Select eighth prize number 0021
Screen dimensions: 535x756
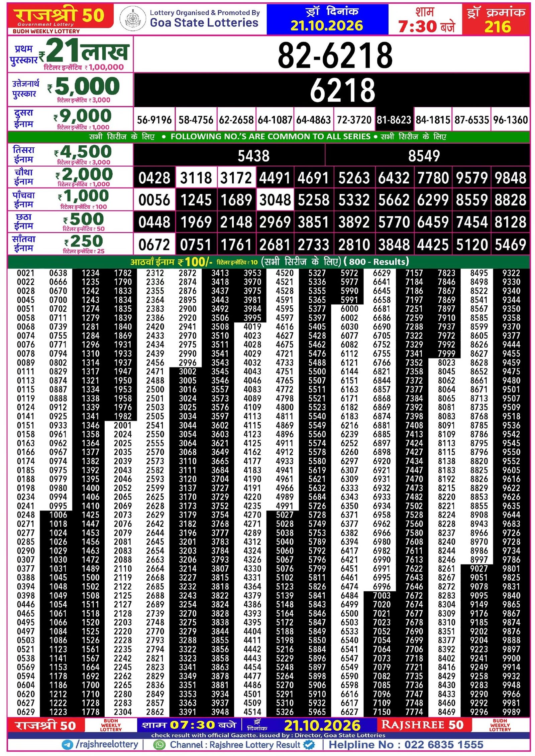click(x=26, y=273)
